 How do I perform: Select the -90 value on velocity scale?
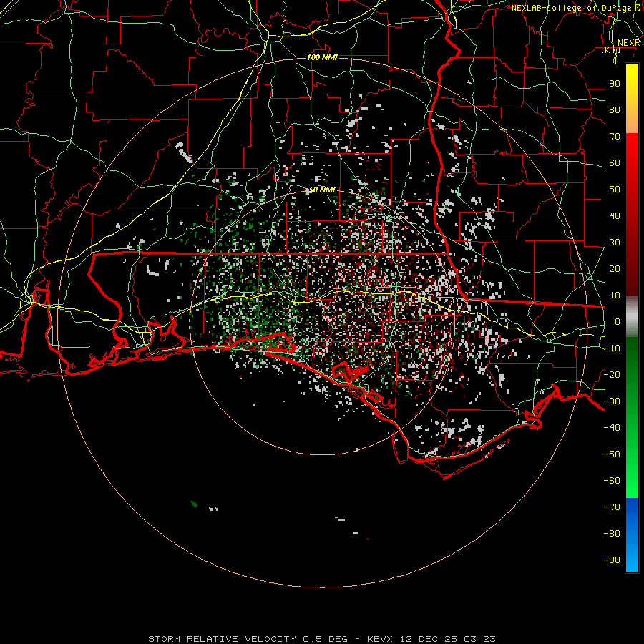click(612, 560)
